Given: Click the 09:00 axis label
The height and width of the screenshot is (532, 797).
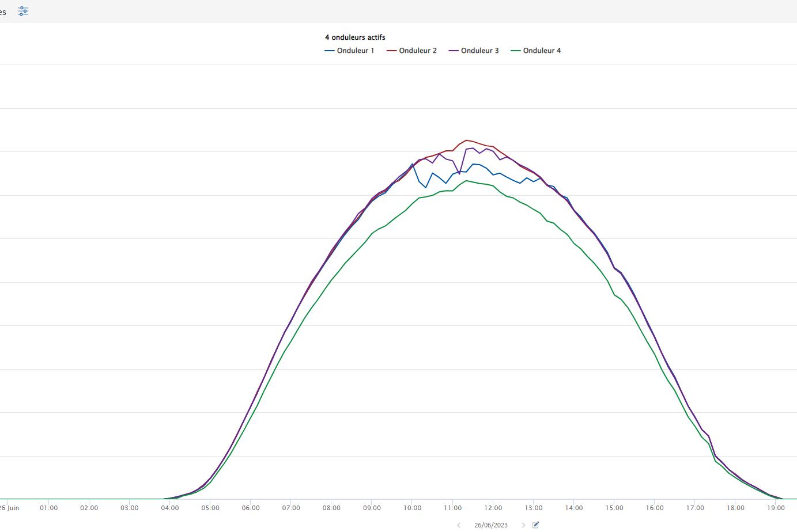Looking at the screenshot, I should [372, 508].
